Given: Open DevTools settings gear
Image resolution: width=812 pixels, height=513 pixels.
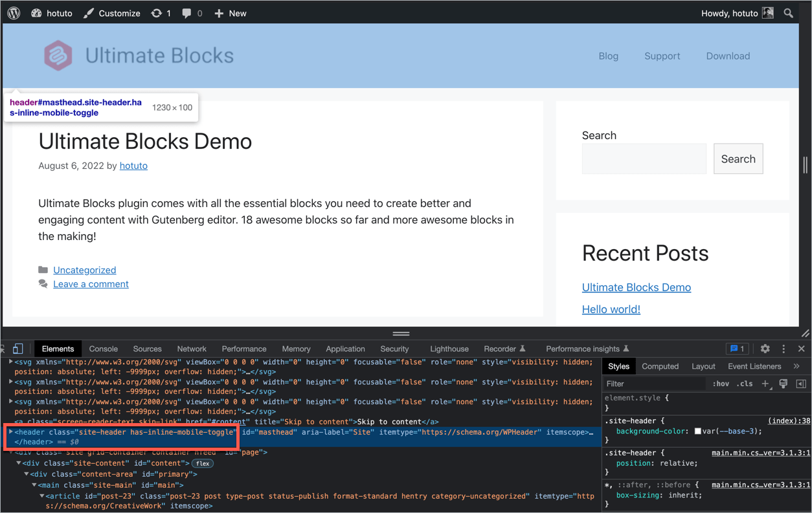Looking at the screenshot, I should [765, 349].
